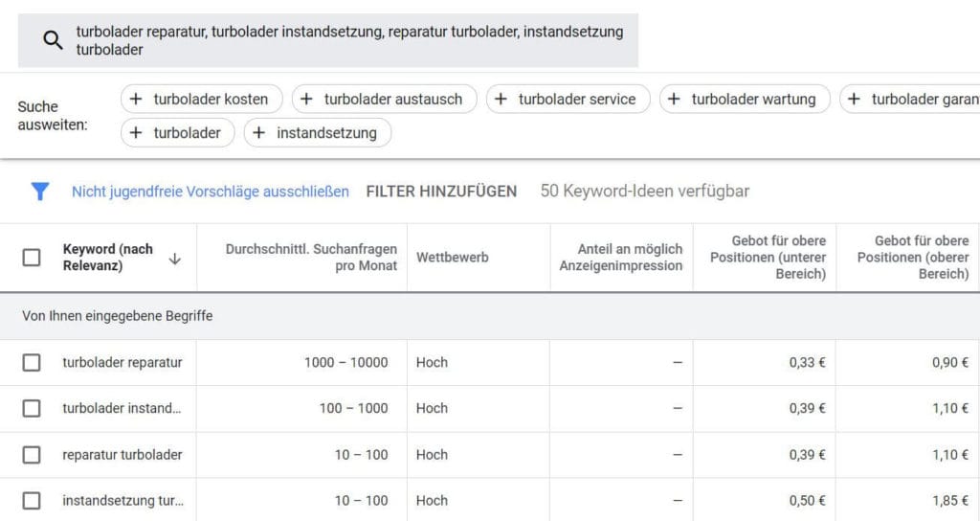Click into the keyword search field
The height and width of the screenshot is (521, 980).
pyautogui.click(x=328, y=40)
